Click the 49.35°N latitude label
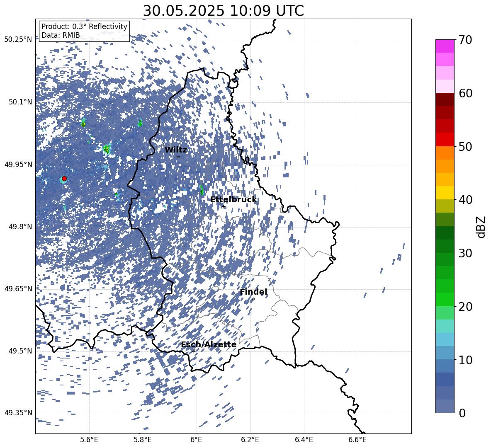This screenshot has width=491, height=448. click(18, 413)
